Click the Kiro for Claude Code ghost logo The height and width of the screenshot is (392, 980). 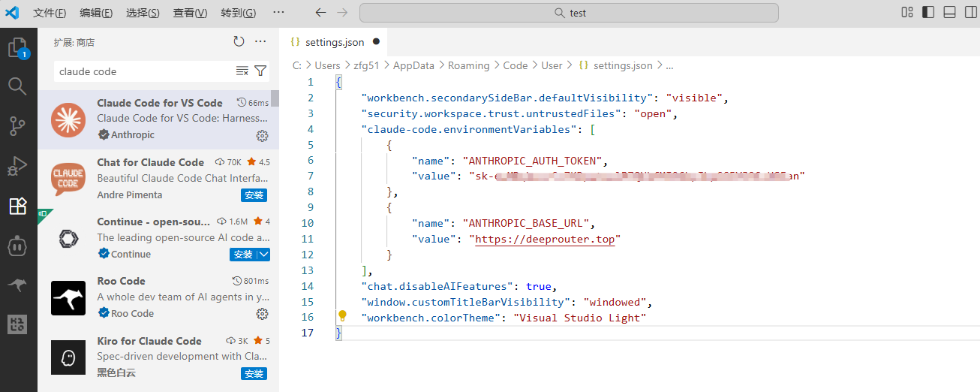pos(68,357)
